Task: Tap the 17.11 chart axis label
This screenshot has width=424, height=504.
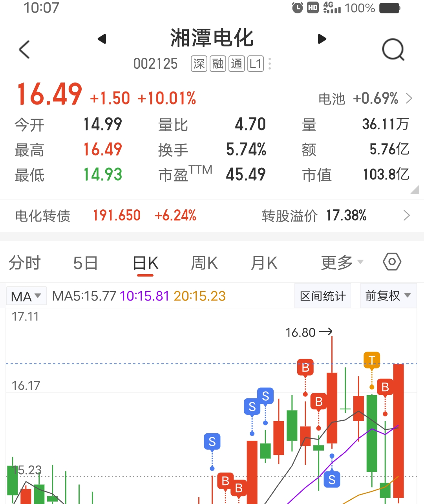Action: [x=25, y=317]
